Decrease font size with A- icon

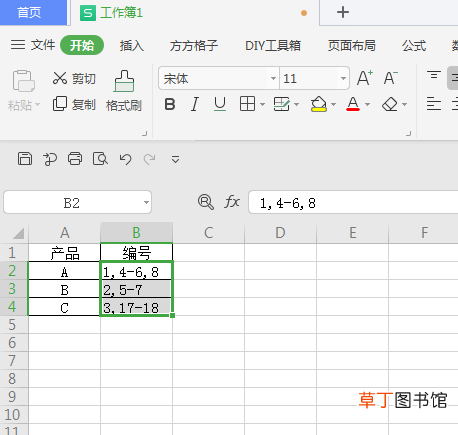pyautogui.click(x=391, y=78)
